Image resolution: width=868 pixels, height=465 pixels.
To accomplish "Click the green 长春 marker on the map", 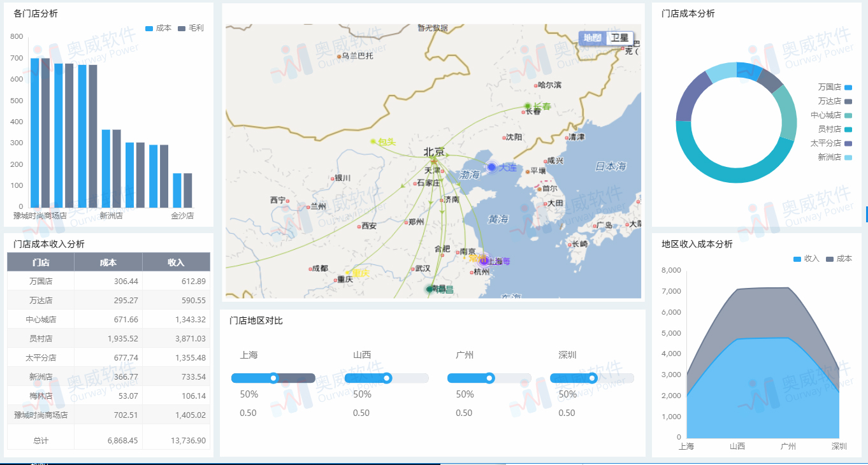I will (x=527, y=106).
